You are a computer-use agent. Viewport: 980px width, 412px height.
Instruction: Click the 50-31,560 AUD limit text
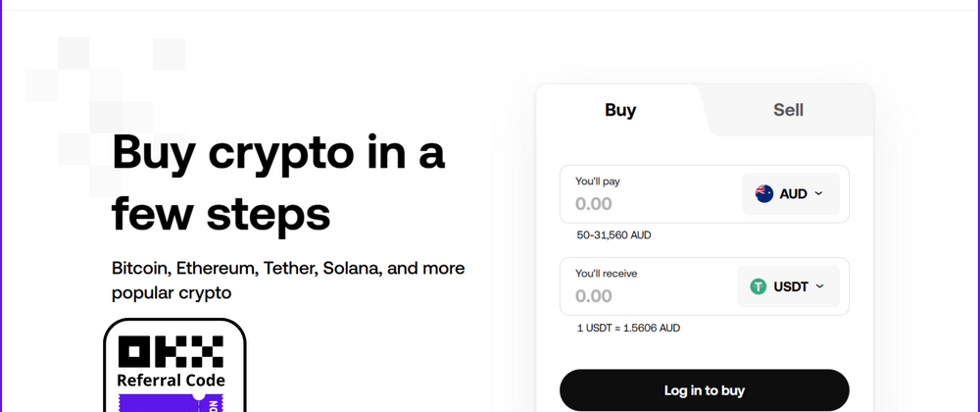click(x=613, y=235)
